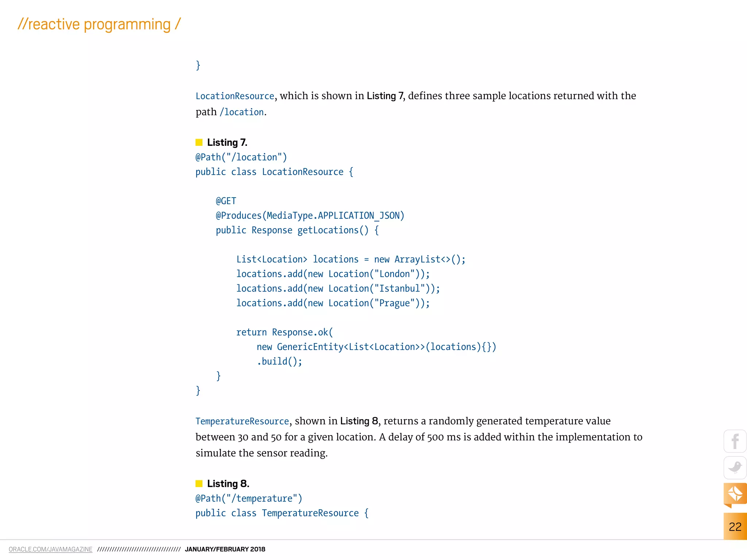Select the Listing 7. heading
The height and width of the screenshot is (560, 747).
coord(227,142)
